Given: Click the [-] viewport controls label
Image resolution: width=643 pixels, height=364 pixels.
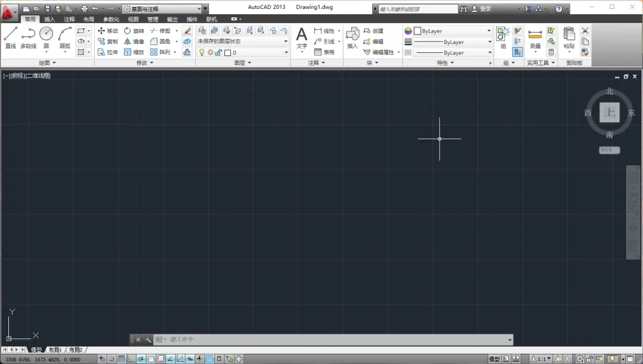Looking at the screenshot, I should pyautogui.click(x=7, y=76).
